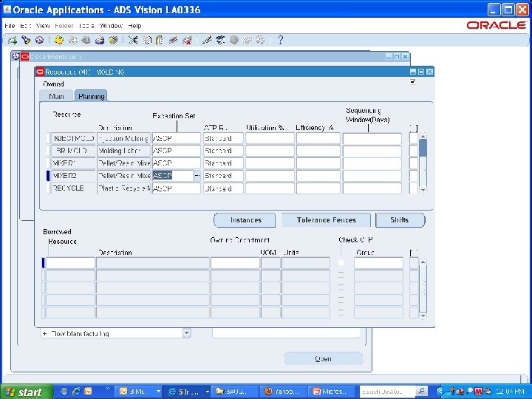Click Utilization % field for INJECTMOLD row
The width and height of the screenshot is (532, 399).
270,138
